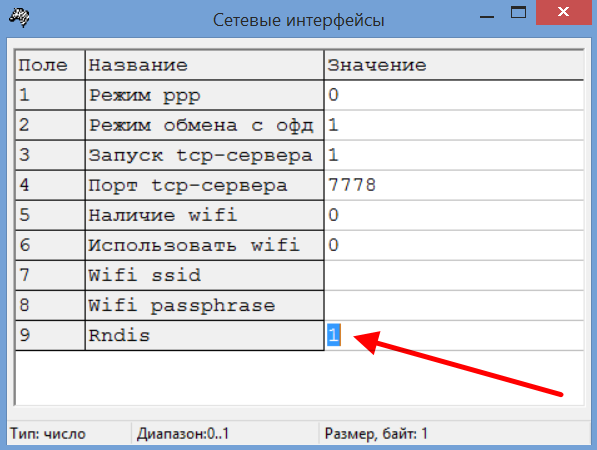Click the Использовать wifi value cell

pyautogui.click(x=454, y=246)
